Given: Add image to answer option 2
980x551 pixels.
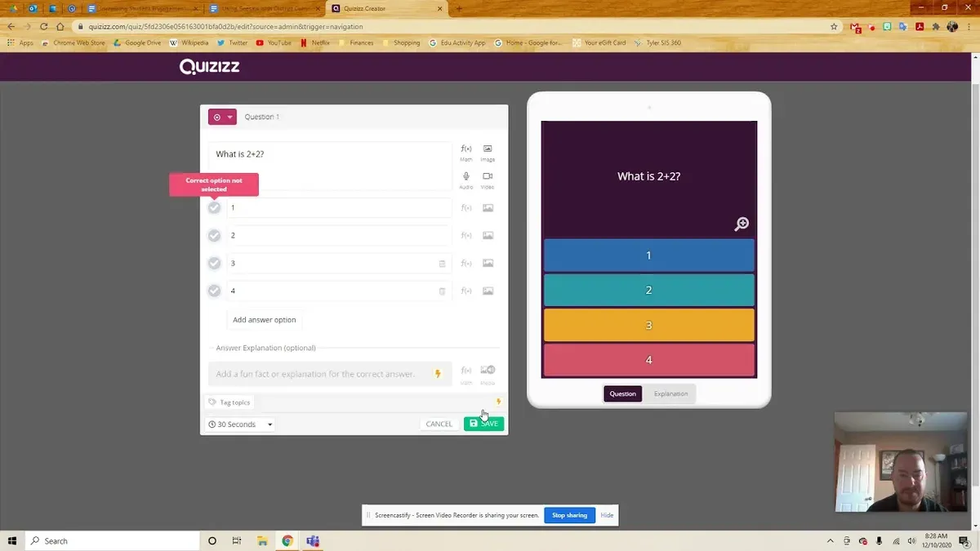Looking at the screenshot, I should coord(488,235).
